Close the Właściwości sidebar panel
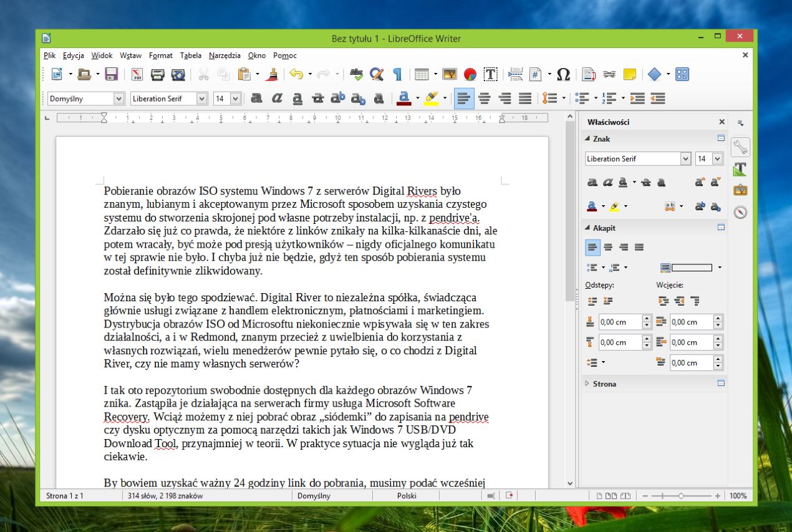Viewport: 792px width, 532px height. click(x=722, y=122)
